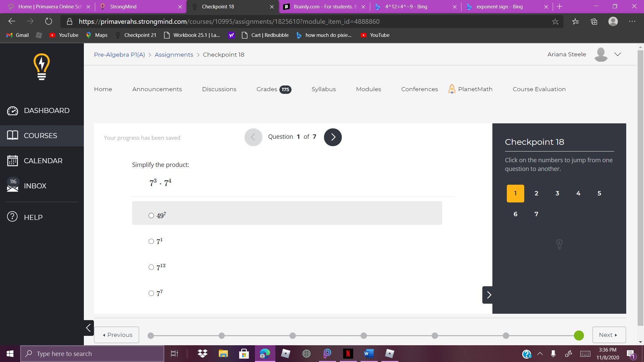This screenshot has height=362, width=644.
Task: Expand the Ariana Steele user menu
Action: pyautogui.click(x=618, y=54)
